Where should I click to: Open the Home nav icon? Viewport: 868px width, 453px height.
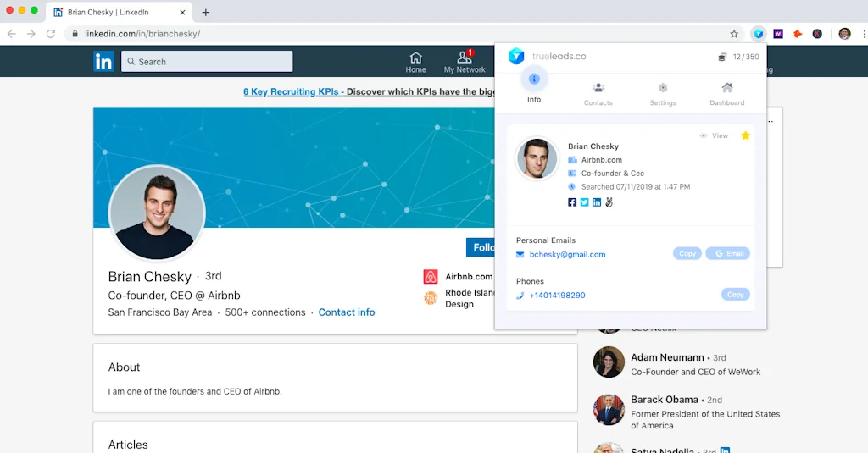click(415, 63)
